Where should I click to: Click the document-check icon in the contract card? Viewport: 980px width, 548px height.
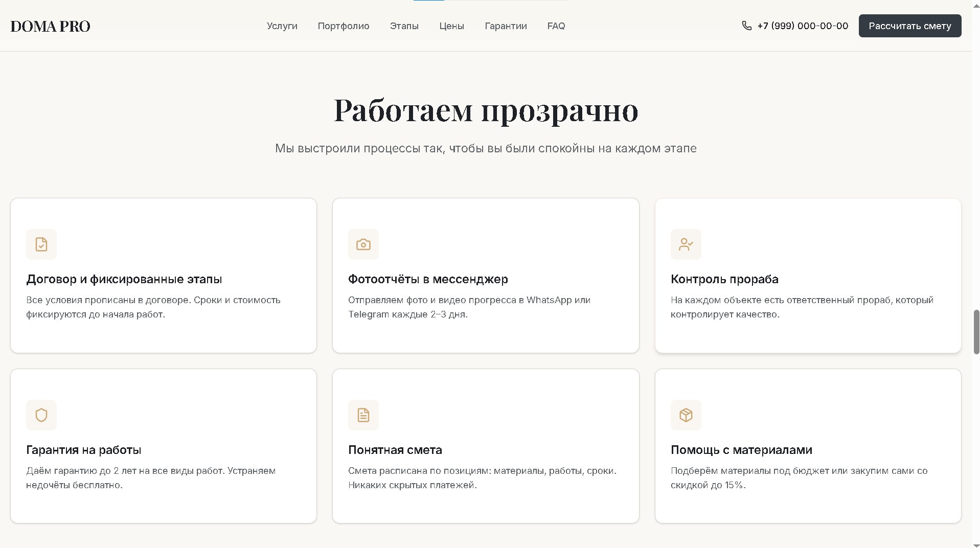(x=41, y=244)
